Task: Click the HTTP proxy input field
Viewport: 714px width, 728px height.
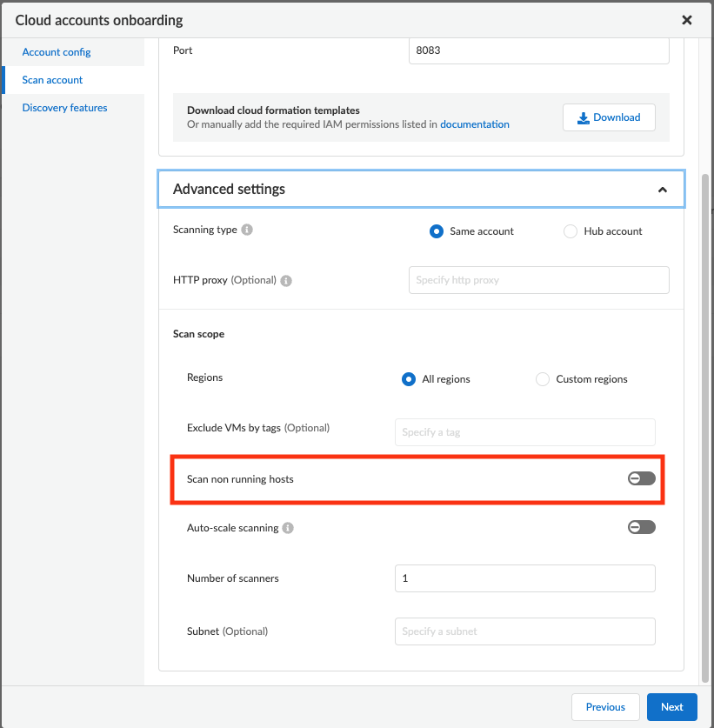Action: coord(538,280)
